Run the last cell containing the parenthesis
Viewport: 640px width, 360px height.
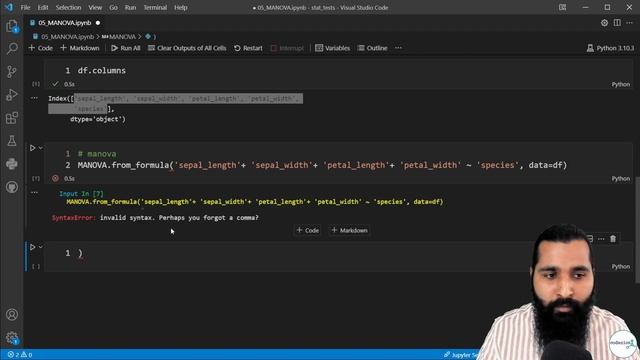click(x=33, y=247)
